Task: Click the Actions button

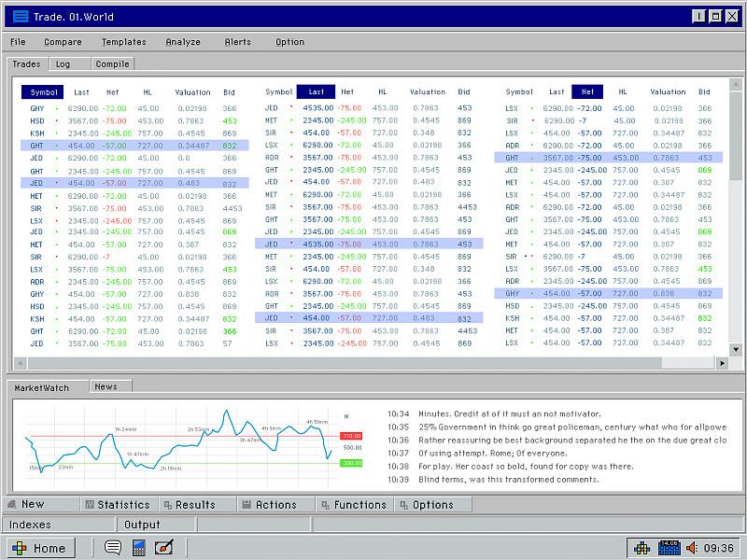Action: pos(275,505)
